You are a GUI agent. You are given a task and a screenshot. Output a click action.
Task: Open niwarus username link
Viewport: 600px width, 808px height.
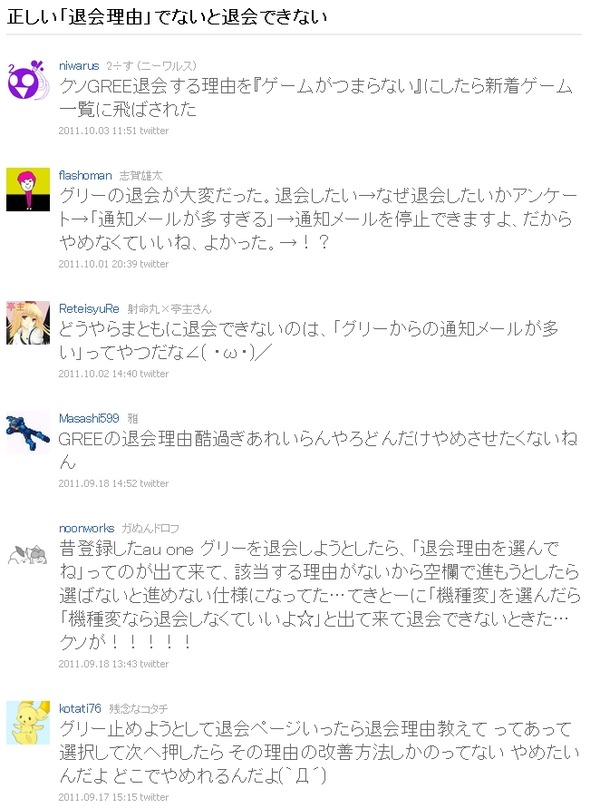coord(79,66)
